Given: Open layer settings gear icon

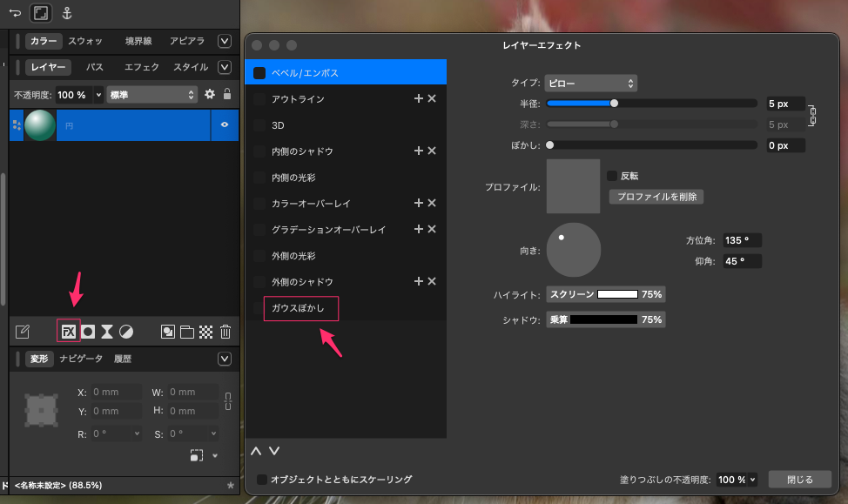Looking at the screenshot, I should [x=209, y=94].
